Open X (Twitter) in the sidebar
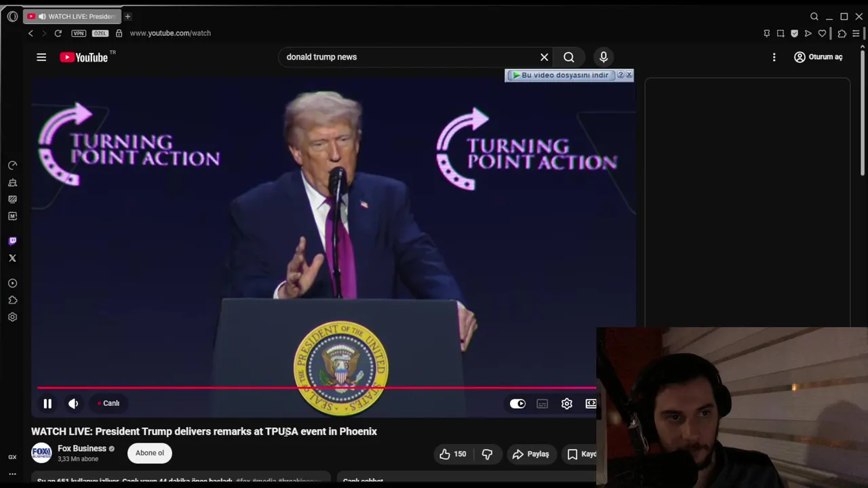Screen dimensions: 868x488 [12, 258]
